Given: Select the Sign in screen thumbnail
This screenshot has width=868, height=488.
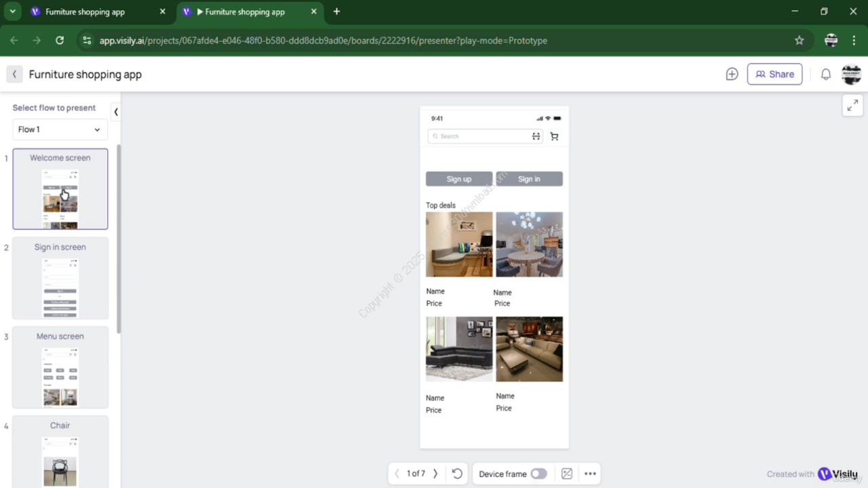Looking at the screenshot, I should click(60, 278).
